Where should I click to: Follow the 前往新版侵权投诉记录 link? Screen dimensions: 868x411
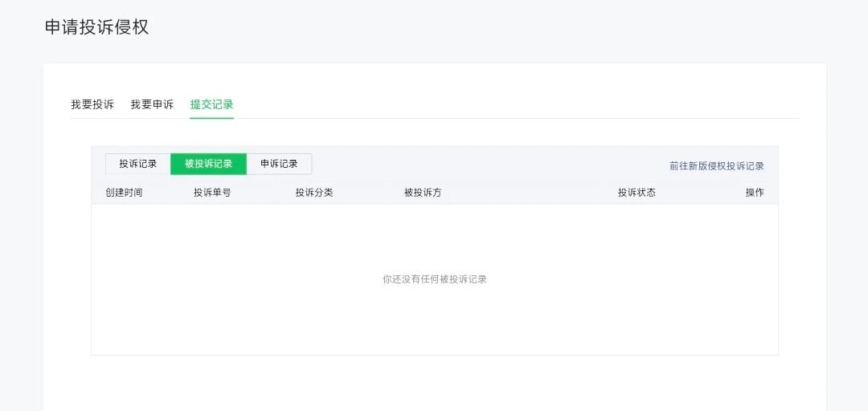point(716,166)
